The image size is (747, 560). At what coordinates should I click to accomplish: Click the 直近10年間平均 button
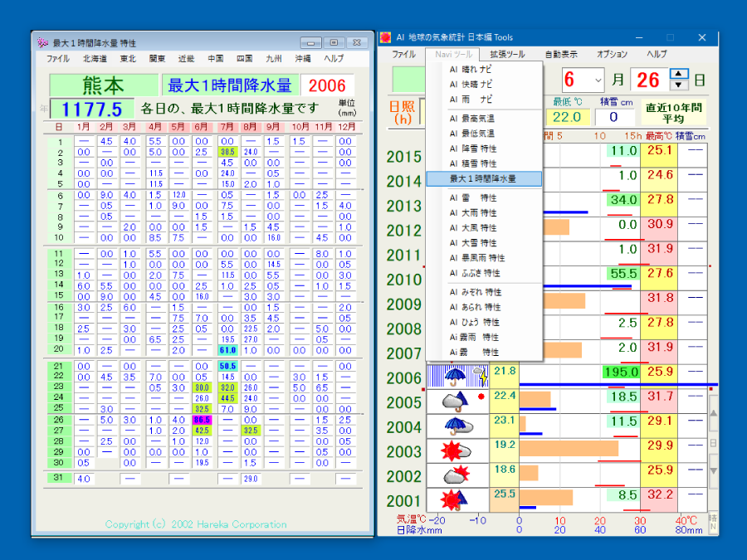pos(673,112)
